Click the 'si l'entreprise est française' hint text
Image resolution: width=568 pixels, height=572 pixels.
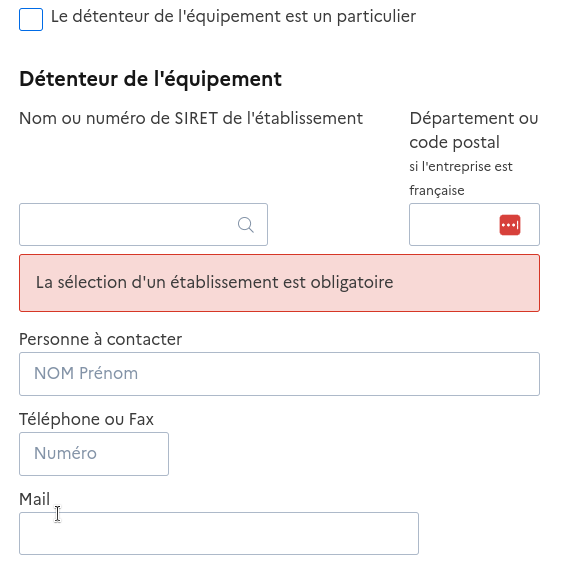tap(461, 178)
